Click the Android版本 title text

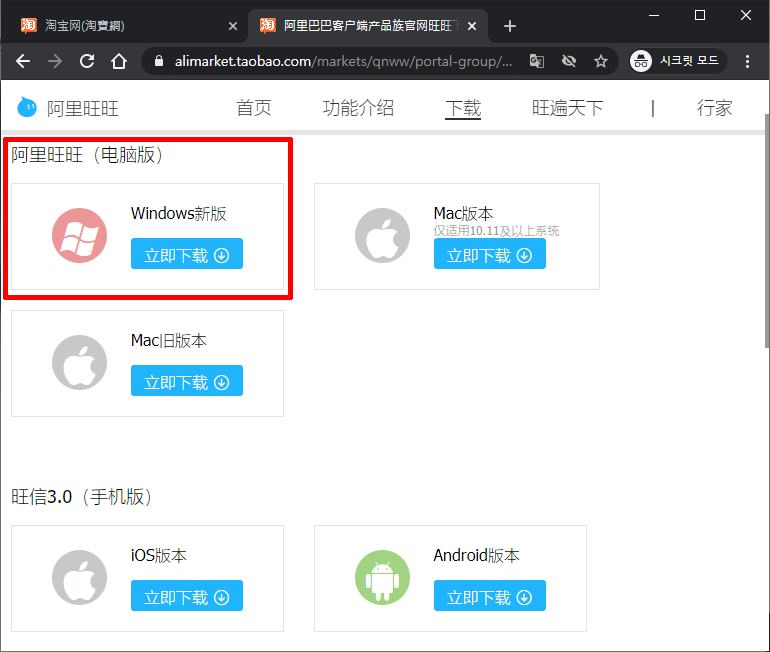pyautogui.click(x=476, y=555)
